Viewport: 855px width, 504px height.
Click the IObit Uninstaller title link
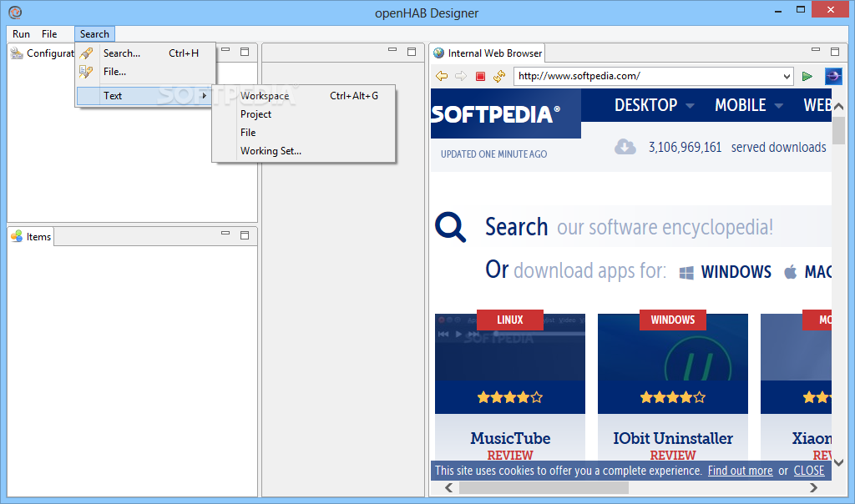click(x=673, y=438)
